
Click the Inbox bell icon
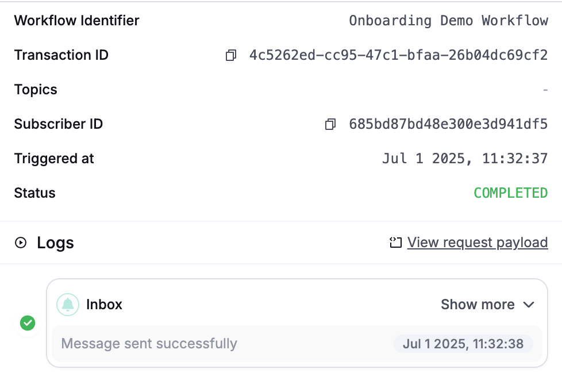pos(68,305)
